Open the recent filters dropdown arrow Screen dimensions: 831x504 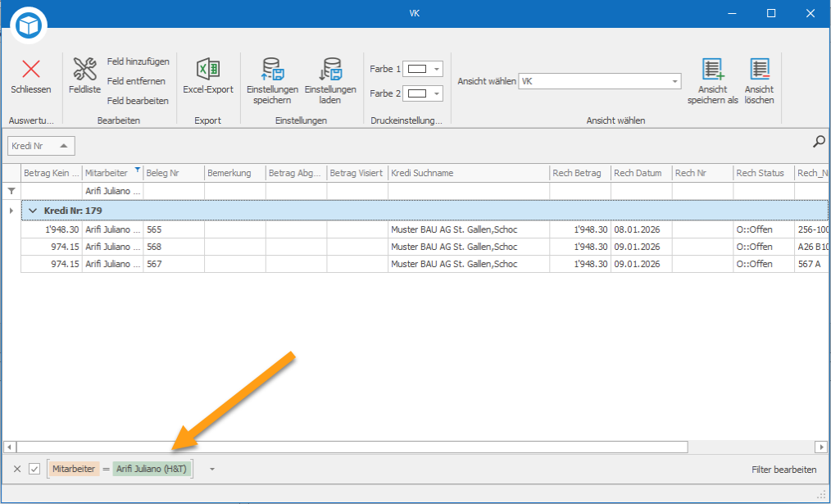pyautogui.click(x=212, y=469)
